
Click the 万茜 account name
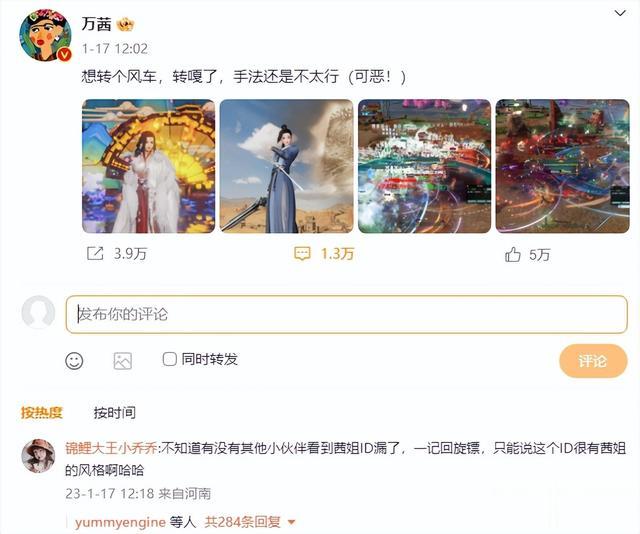96,24
